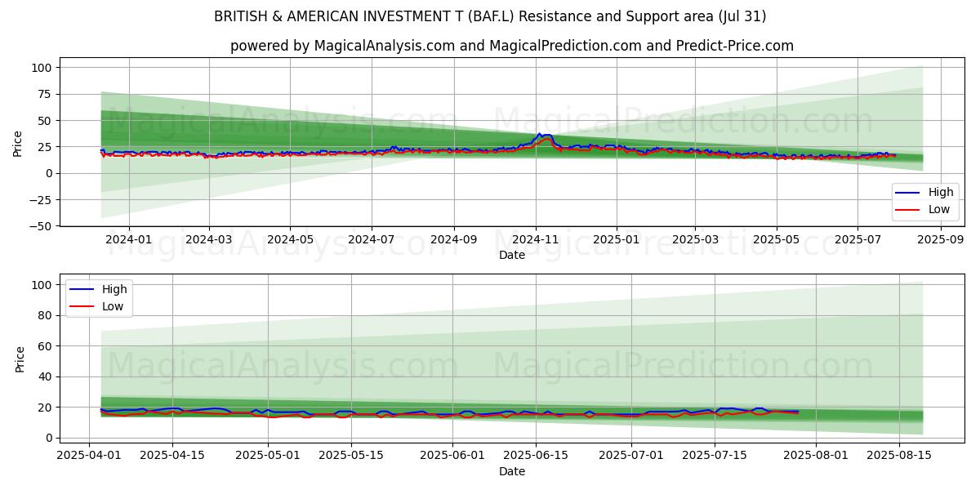This screenshot has height=490, width=980.
Task: Click the bottom chart y-axis value 40
Action: coord(47,376)
